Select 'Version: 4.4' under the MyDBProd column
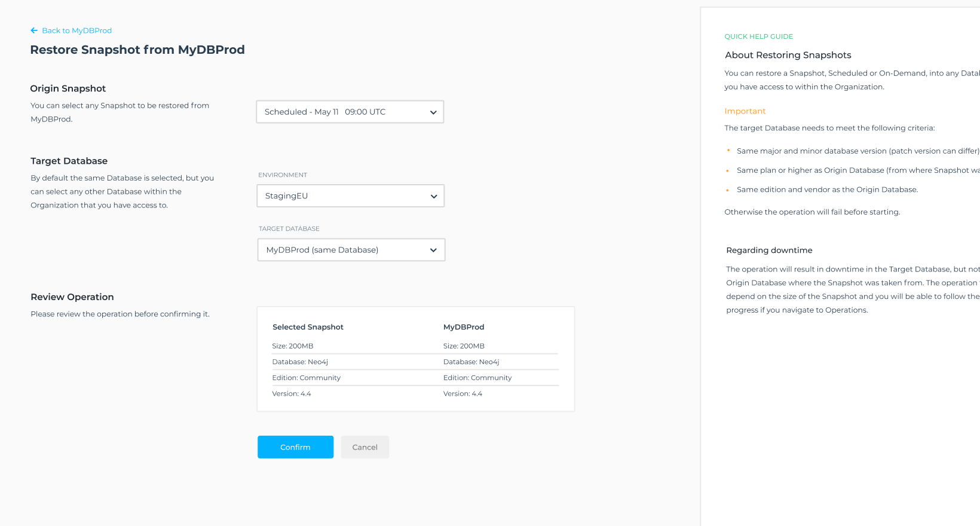Screen dimensions: 980x526 (x=463, y=394)
